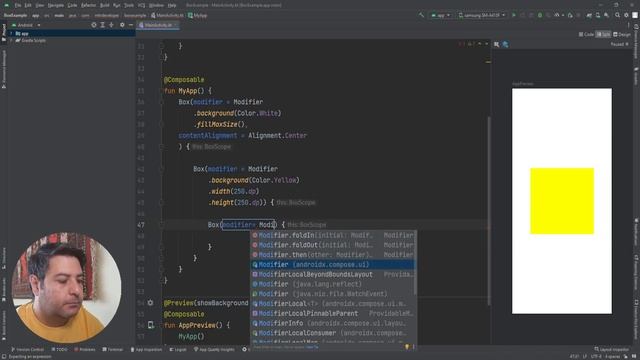The width and height of the screenshot is (640, 360).
Task: Select Modifier.foldOut completion suggestion
Action: (333, 245)
